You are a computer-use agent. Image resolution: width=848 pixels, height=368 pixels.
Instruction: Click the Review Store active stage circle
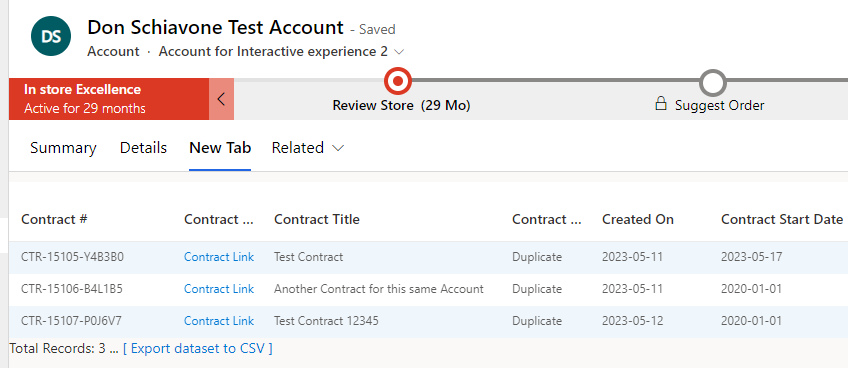pos(398,81)
